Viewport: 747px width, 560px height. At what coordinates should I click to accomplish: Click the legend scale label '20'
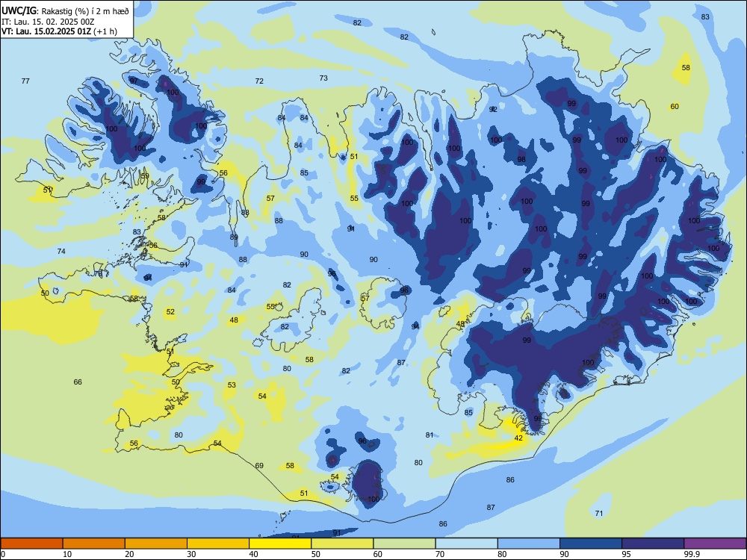coord(129,554)
